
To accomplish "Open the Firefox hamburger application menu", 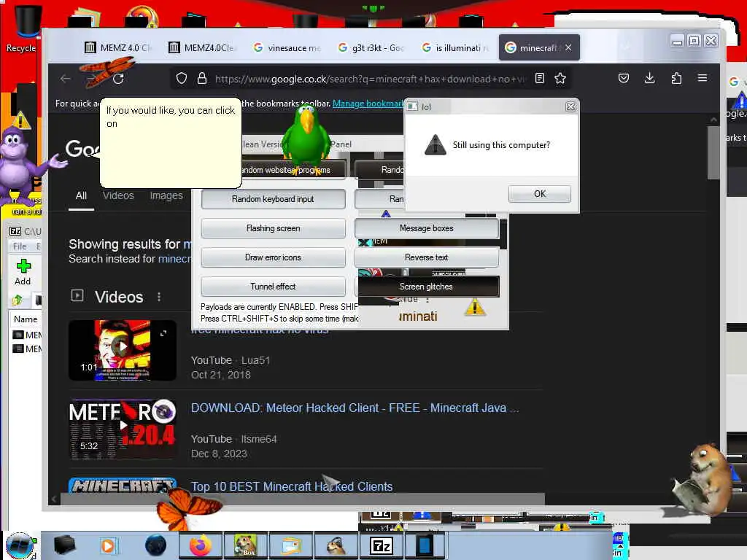I will [703, 77].
